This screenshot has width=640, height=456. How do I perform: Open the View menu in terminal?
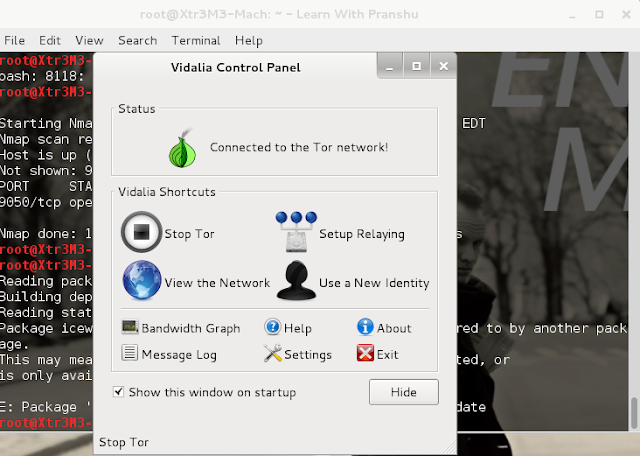click(x=89, y=40)
